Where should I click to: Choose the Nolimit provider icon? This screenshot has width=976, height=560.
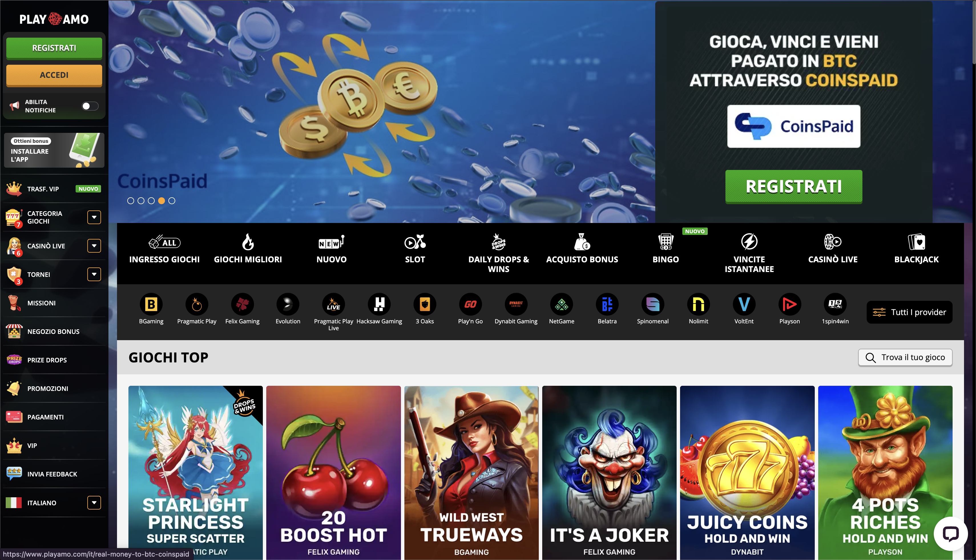pos(698,304)
